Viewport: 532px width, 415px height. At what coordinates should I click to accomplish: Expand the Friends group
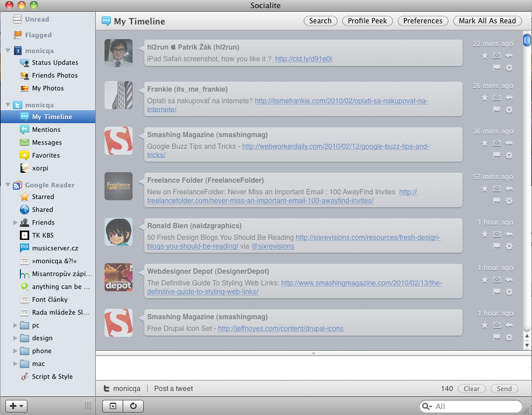(15, 222)
